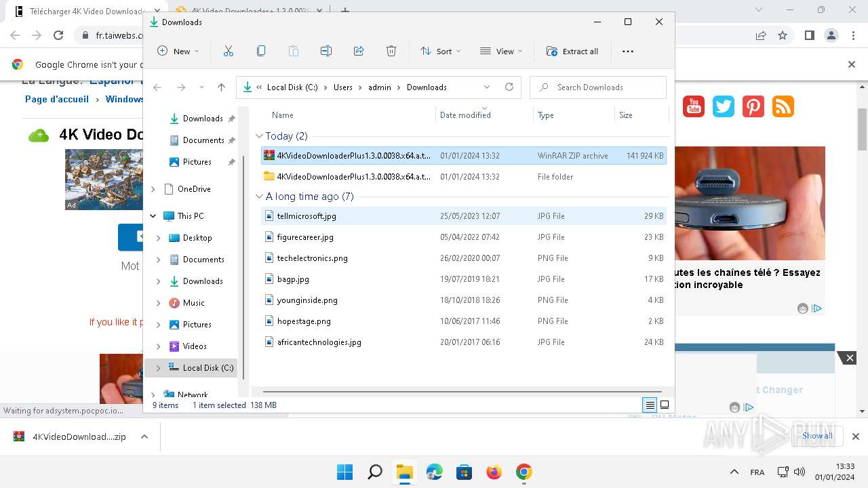Open the See more three-dot menu
This screenshot has width=868, height=488.
point(628,51)
